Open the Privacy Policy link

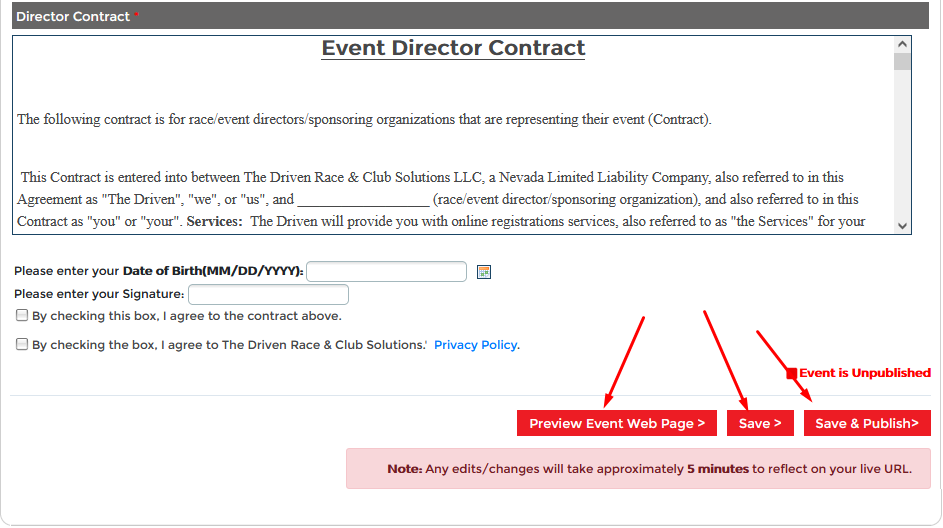coord(475,345)
